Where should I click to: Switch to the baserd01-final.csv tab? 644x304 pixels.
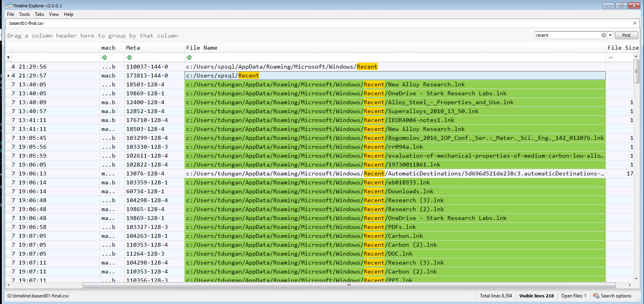tap(27, 23)
